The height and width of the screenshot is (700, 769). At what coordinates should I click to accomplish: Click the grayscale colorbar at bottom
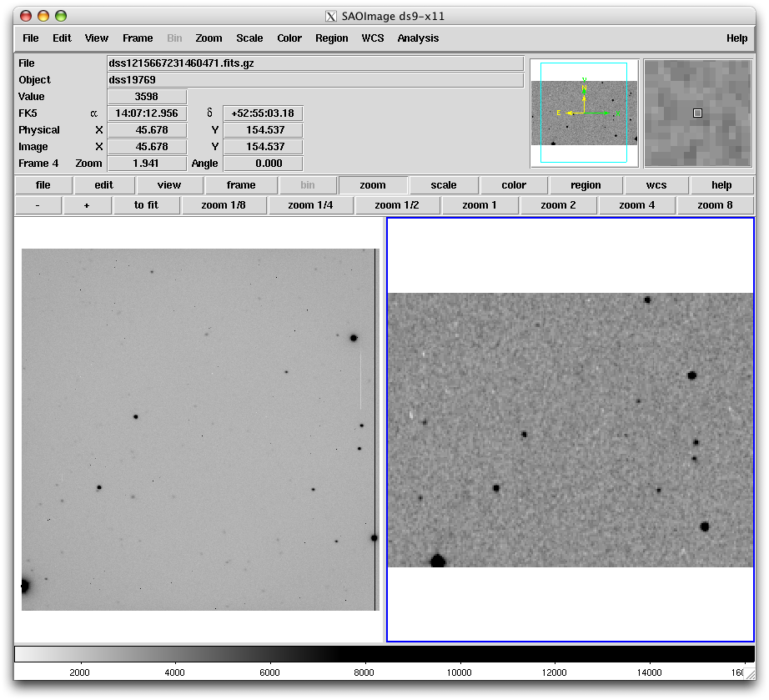coord(384,653)
